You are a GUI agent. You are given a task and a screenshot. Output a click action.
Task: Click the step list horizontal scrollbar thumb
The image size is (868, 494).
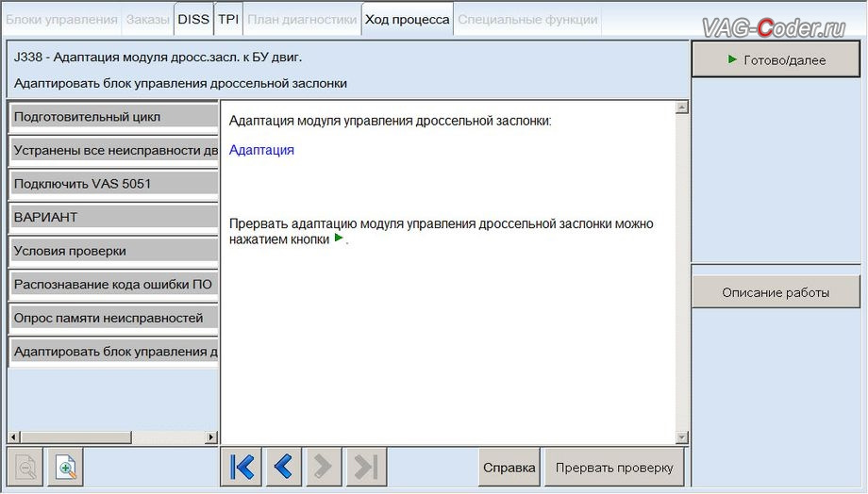pyautogui.click(x=75, y=437)
